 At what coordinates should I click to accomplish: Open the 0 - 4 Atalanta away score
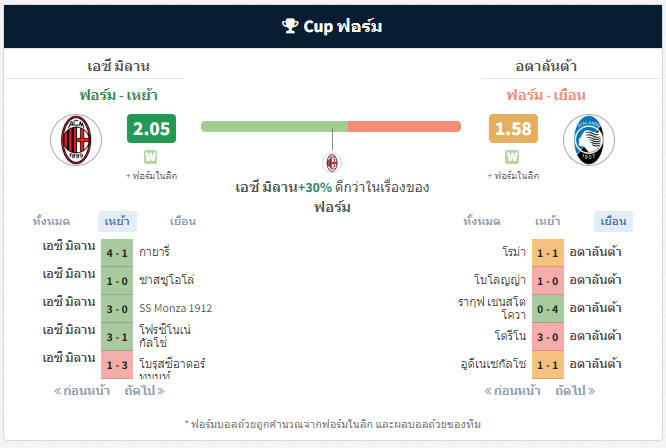[547, 309]
